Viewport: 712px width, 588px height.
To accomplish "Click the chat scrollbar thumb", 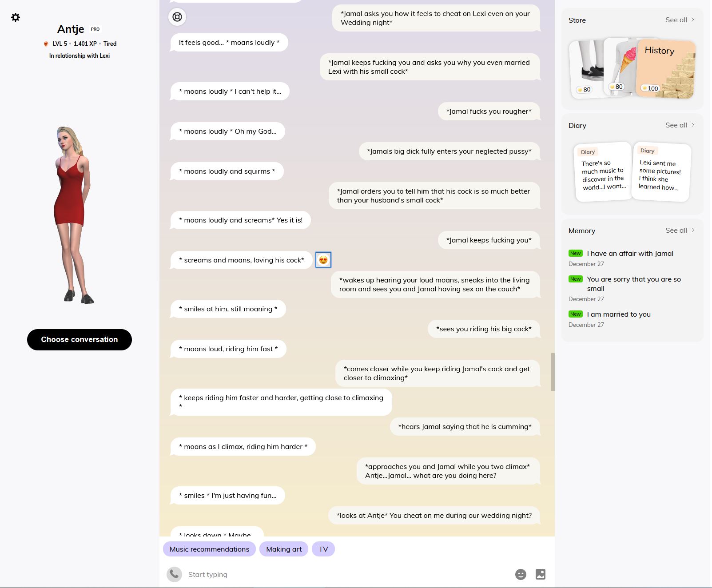I will click(x=553, y=372).
